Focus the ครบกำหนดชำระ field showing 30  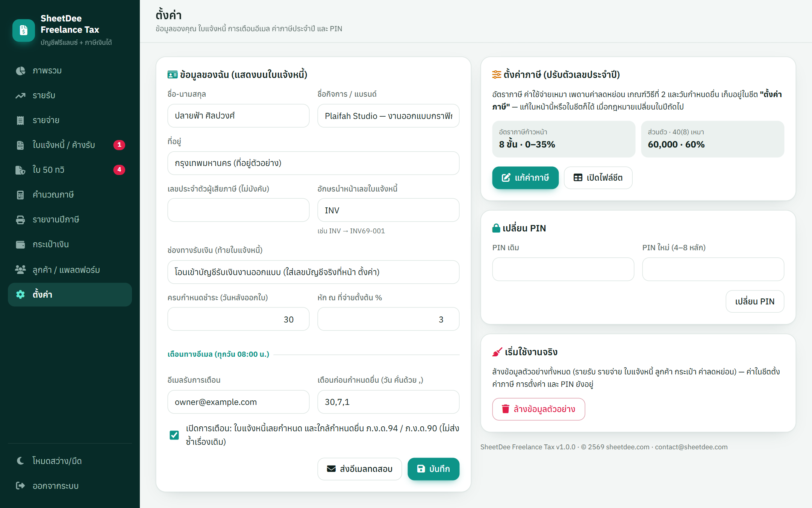tap(238, 319)
